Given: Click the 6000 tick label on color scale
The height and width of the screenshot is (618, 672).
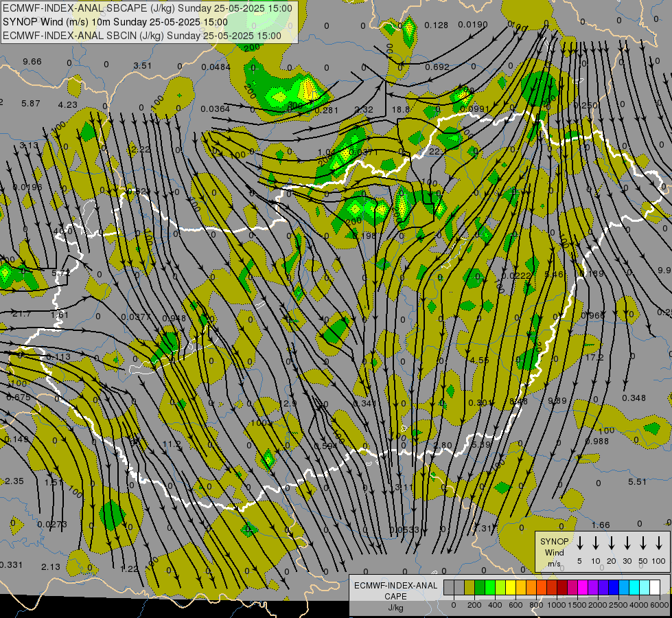Looking at the screenshot, I should tap(660, 605).
